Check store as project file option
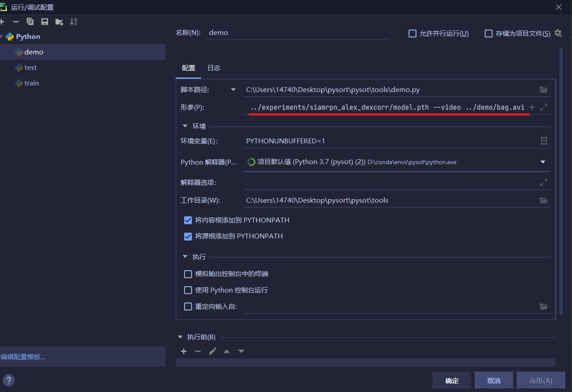The width and height of the screenshot is (572, 392). point(489,34)
